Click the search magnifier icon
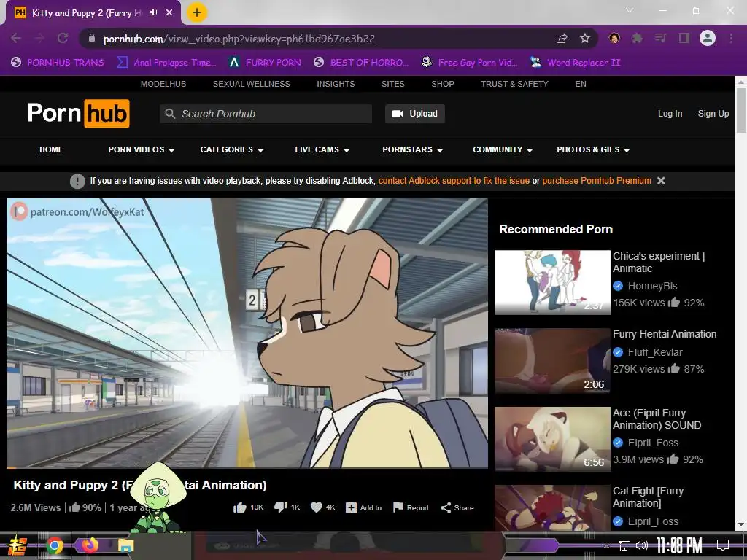The image size is (747, 560). [x=170, y=114]
